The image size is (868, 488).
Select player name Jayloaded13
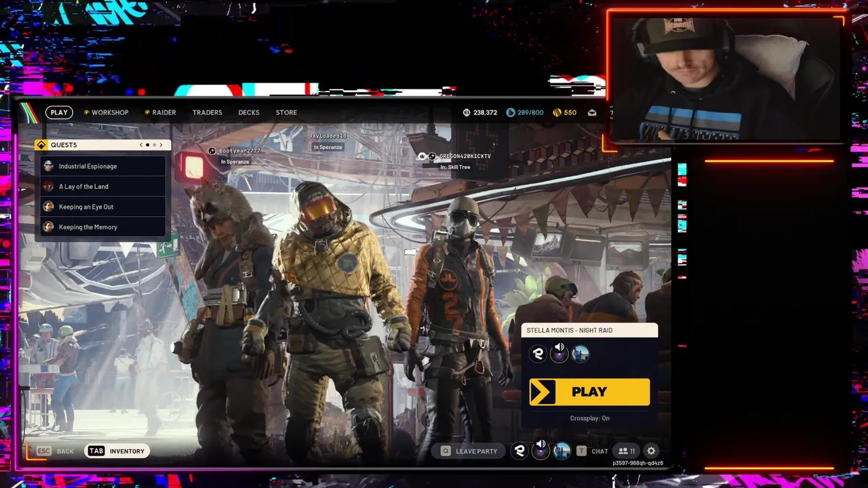(328, 136)
